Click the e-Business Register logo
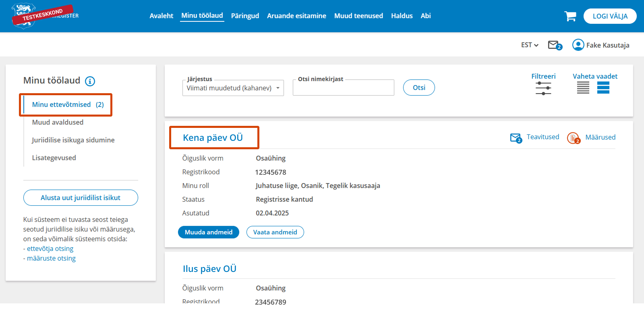This screenshot has height=309, width=644. click(x=45, y=16)
